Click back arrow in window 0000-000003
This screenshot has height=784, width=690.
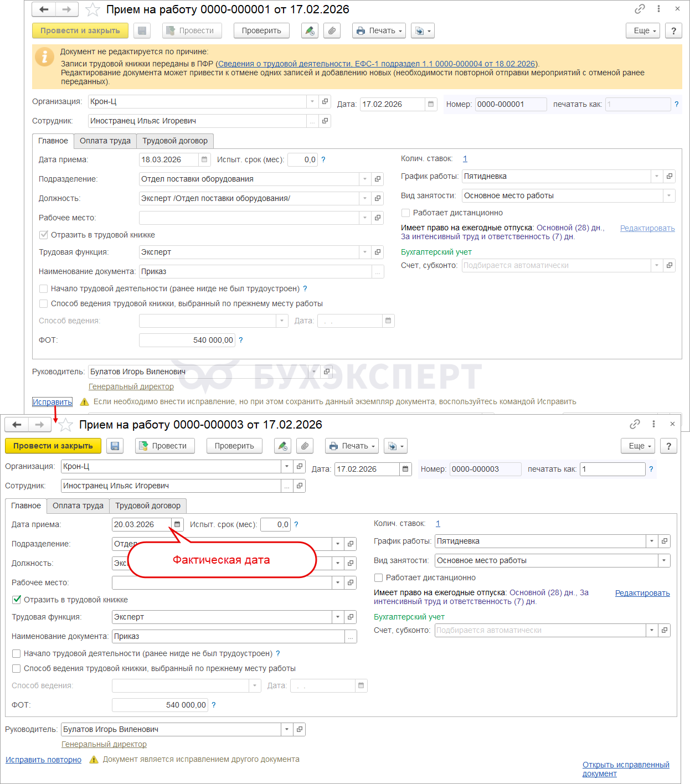pos(17,425)
